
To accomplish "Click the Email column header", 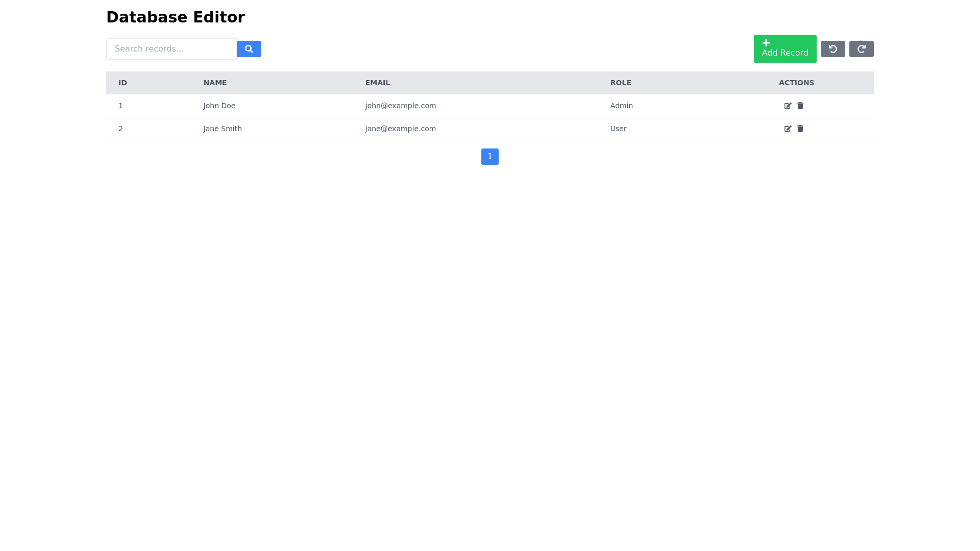I will [377, 83].
